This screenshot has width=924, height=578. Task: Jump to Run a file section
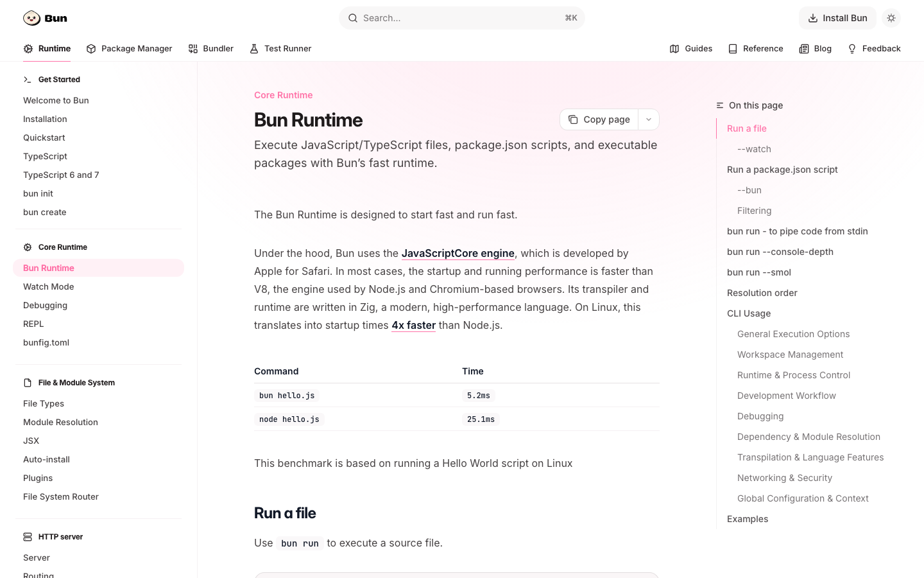click(747, 128)
